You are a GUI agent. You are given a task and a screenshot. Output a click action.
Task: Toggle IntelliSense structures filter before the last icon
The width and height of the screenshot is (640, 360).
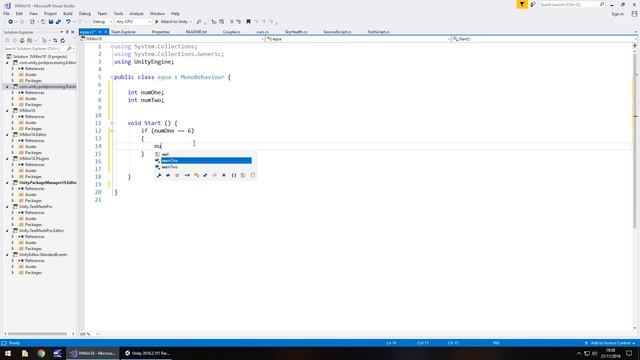click(243, 176)
